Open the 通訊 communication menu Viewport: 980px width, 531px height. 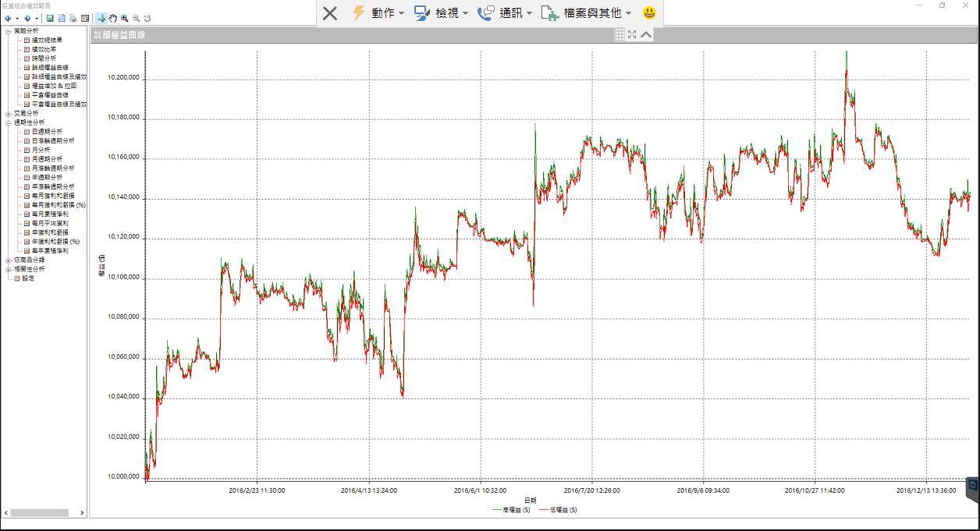click(x=516, y=13)
